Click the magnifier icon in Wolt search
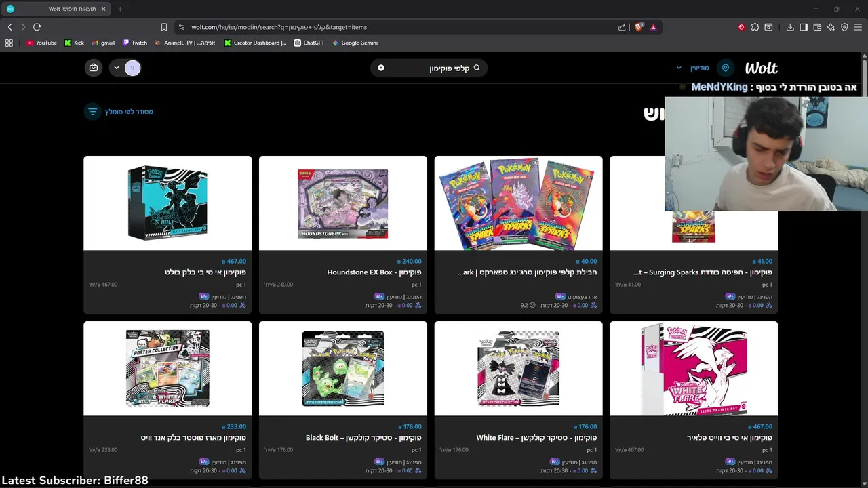Viewport: 868px width, 488px height. pos(477,68)
